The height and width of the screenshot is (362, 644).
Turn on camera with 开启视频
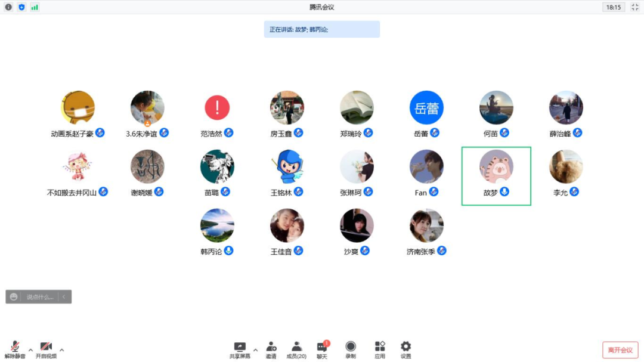[x=46, y=349]
